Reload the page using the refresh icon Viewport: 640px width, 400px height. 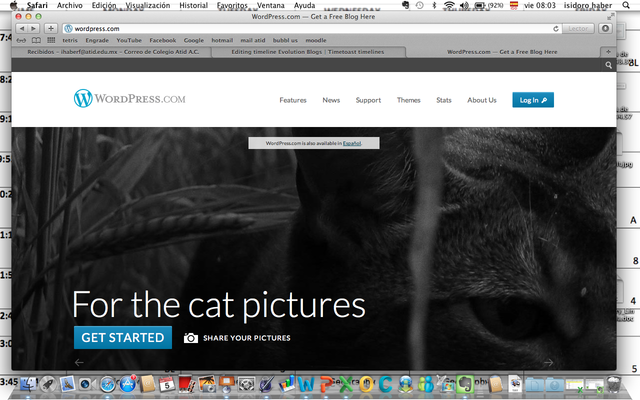point(556,29)
